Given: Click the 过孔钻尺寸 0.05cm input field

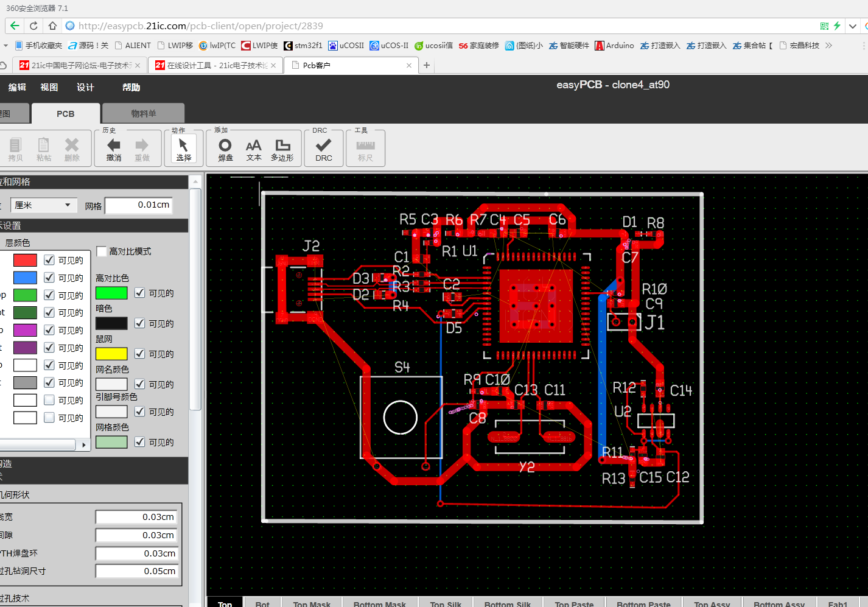Looking at the screenshot, I should (x=136, y=571).
